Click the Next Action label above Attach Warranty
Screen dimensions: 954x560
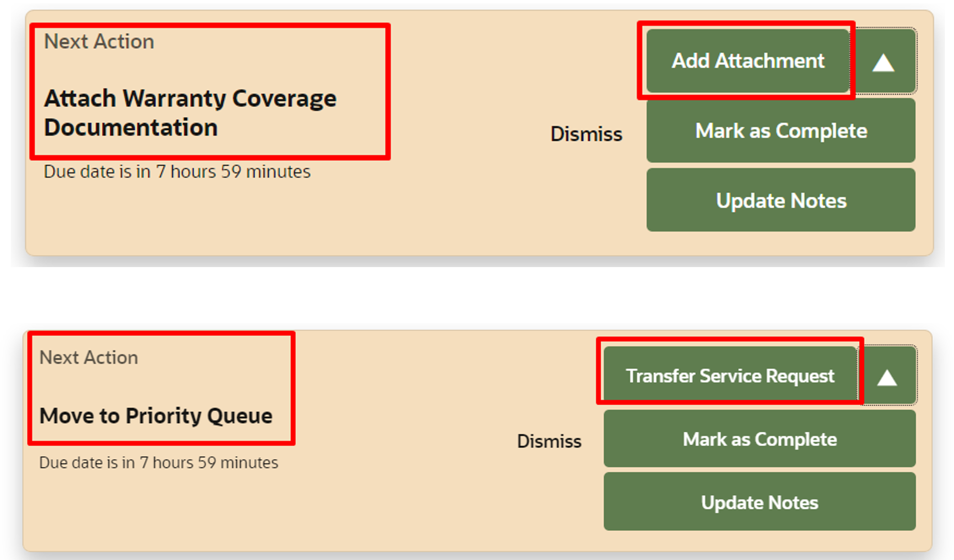[x=99, y=42]
